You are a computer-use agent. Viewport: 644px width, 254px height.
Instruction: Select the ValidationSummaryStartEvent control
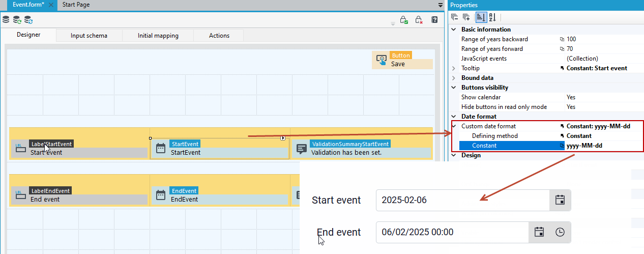[361, 149]
